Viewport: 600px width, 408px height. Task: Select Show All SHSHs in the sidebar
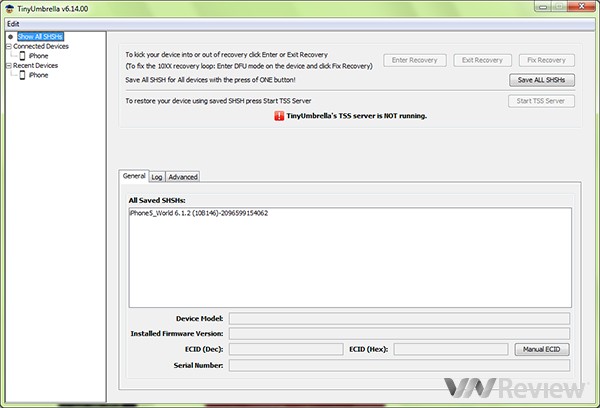tap(40, 37)
